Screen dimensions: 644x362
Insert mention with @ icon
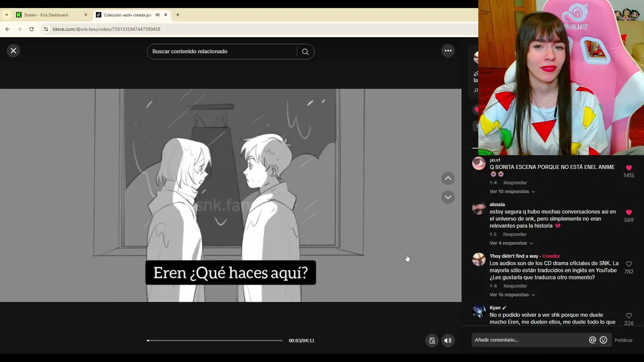pos(593,340)
